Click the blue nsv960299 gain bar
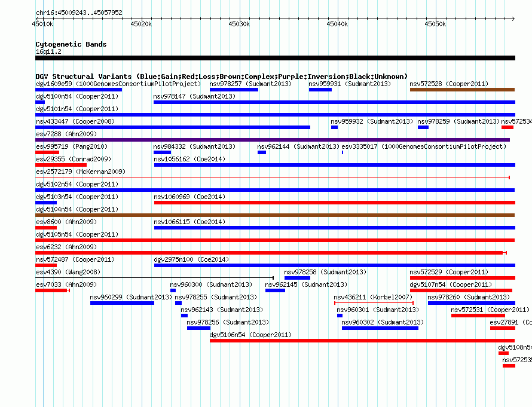This screenshot has height=407, width=532. (122, 303)
